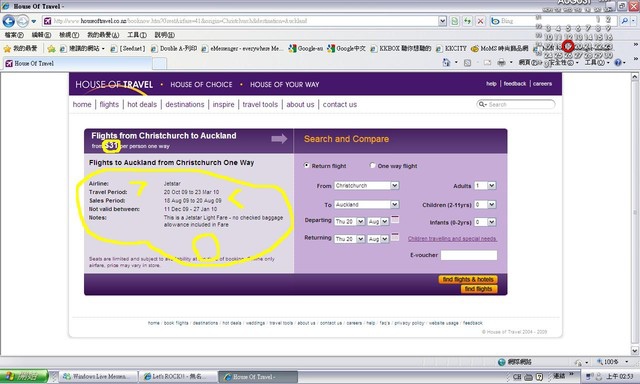Image resolution: width=640 pixels, height=384 pixels.
Task: Open the inspire navigation tab
Action: tap(223, 104)
